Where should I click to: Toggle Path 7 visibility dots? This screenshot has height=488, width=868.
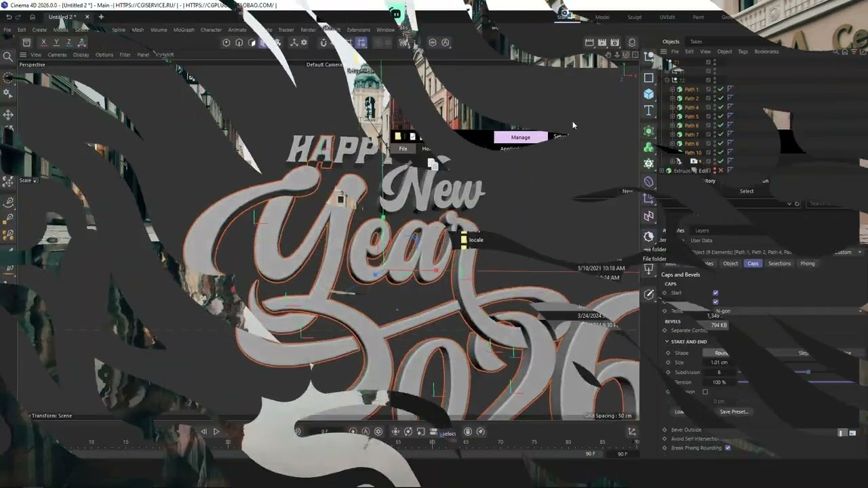click(714, 134)
